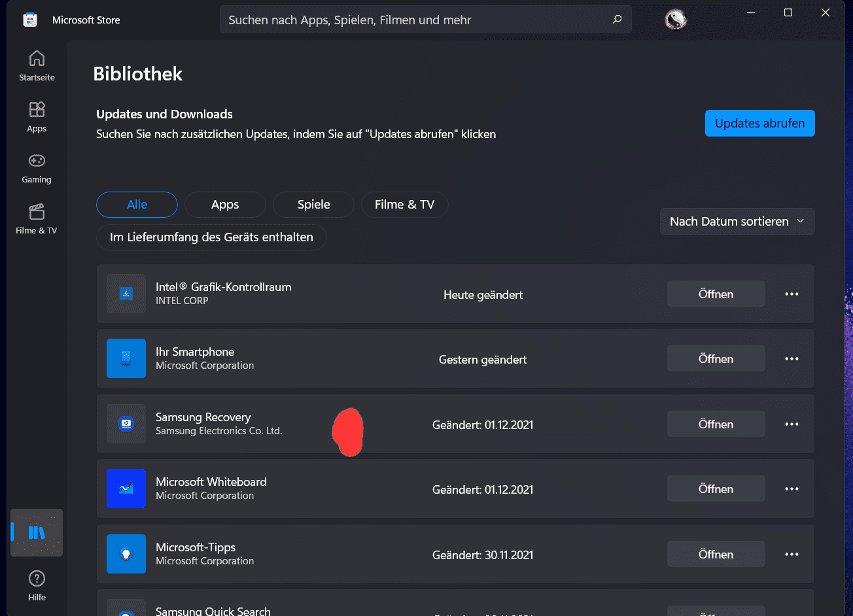Minimize the Microsoft Store window
The width and height of the screenshot is (853, 616).
[x=751, y=13]
